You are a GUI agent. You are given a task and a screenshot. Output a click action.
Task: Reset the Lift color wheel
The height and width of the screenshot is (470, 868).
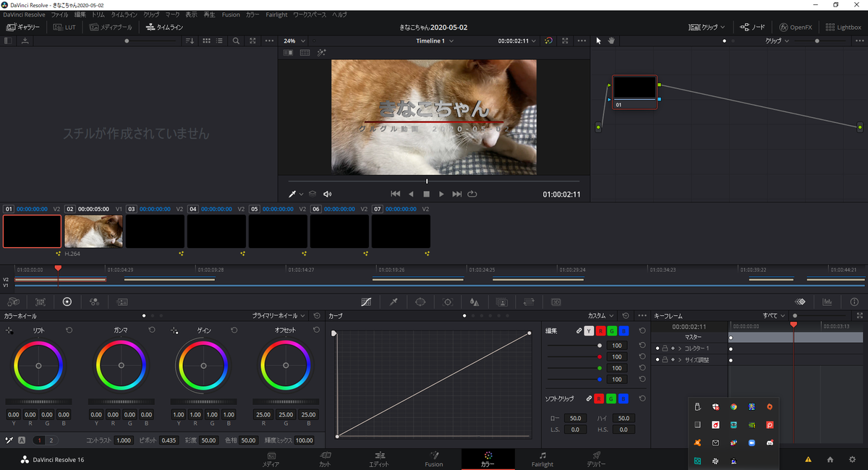tap(69, 330)
